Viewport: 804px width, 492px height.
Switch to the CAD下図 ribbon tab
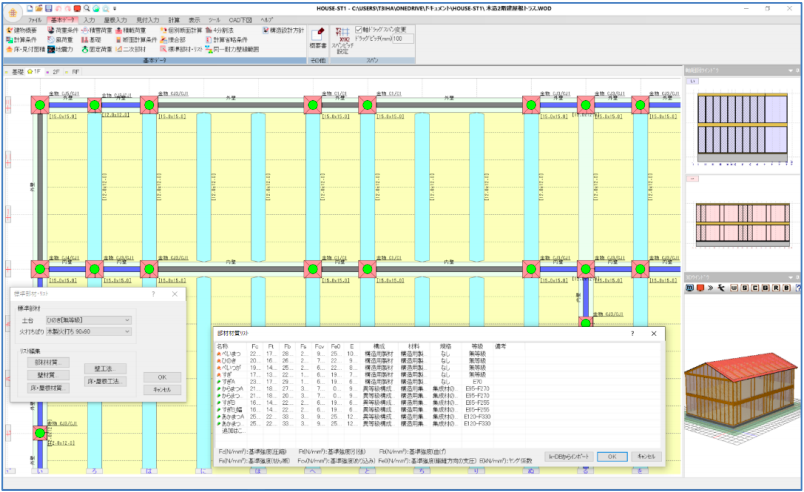click(240, 20)
